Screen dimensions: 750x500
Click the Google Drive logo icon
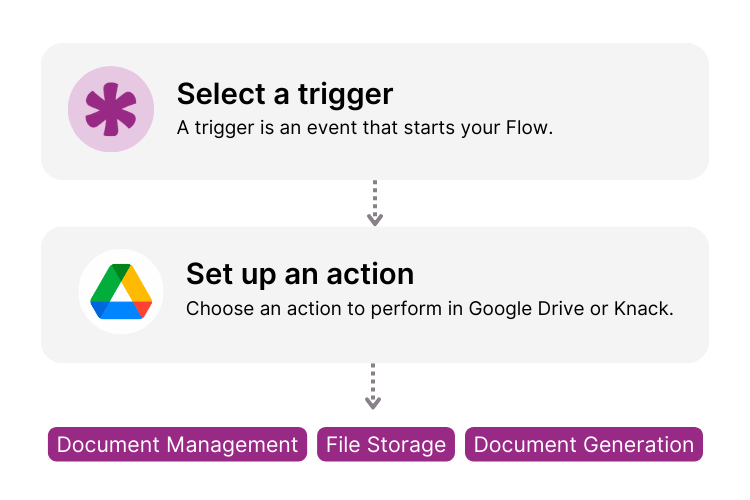tap(121, 291)
